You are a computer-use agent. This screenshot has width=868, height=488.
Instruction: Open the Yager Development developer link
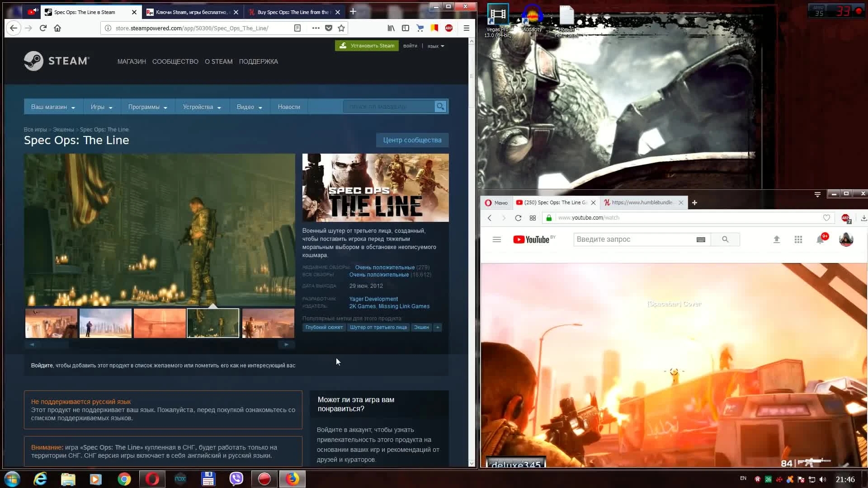click(x=373, y=299)
